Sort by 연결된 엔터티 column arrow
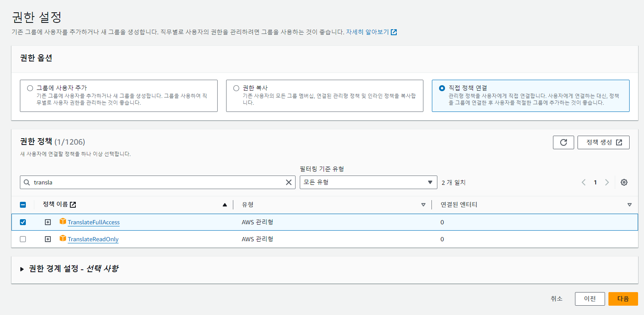 pyautogui.click(x=629, y=205)
